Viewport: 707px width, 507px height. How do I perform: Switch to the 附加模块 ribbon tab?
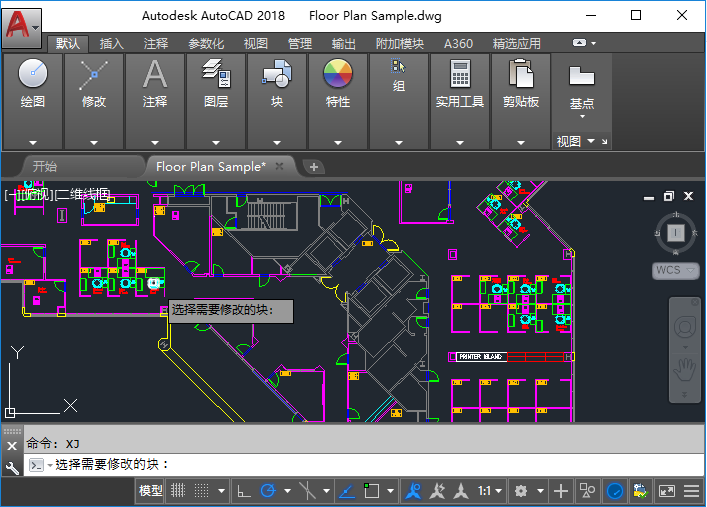[x=400, y=44]
